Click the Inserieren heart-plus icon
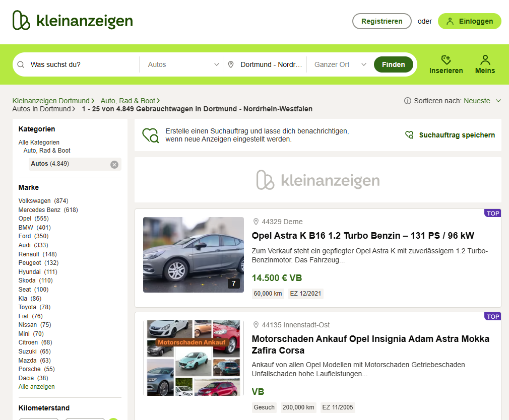Image resolution: width=509 pixels, height=420 pixels. click(x=446, y=60)
